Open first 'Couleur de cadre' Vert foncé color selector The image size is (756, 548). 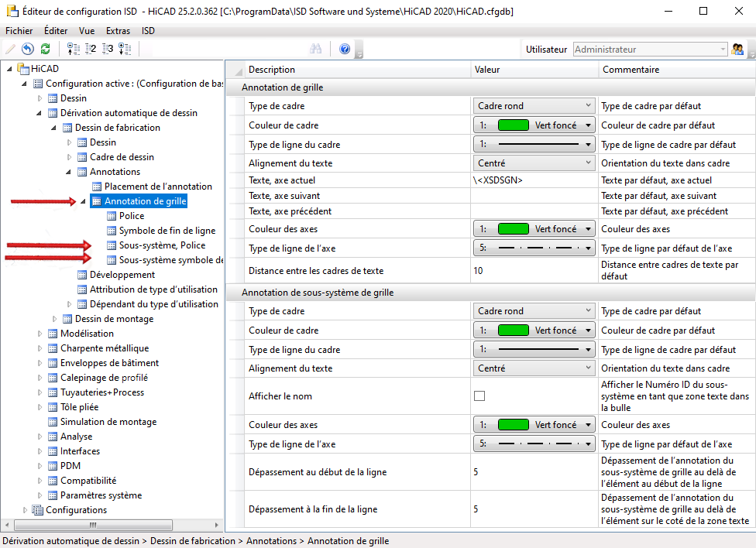coord(534,125)
